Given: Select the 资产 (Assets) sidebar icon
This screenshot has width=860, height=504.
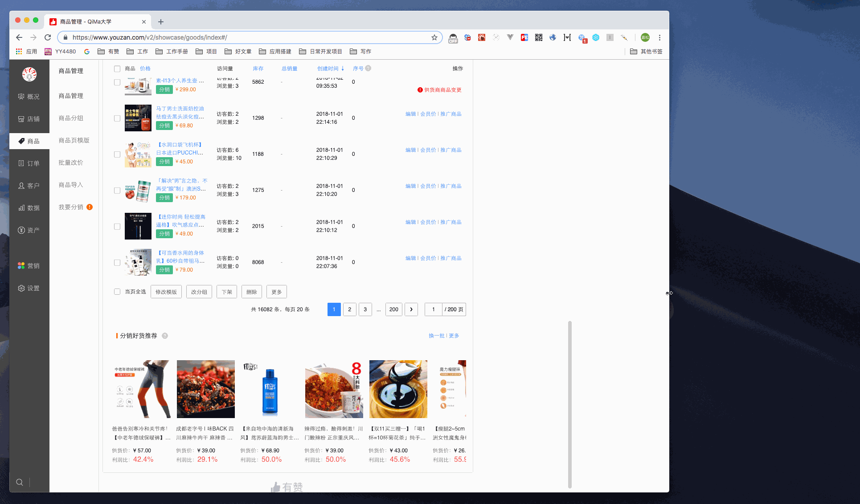Looking at the screenshot, I should pos(29,230).
